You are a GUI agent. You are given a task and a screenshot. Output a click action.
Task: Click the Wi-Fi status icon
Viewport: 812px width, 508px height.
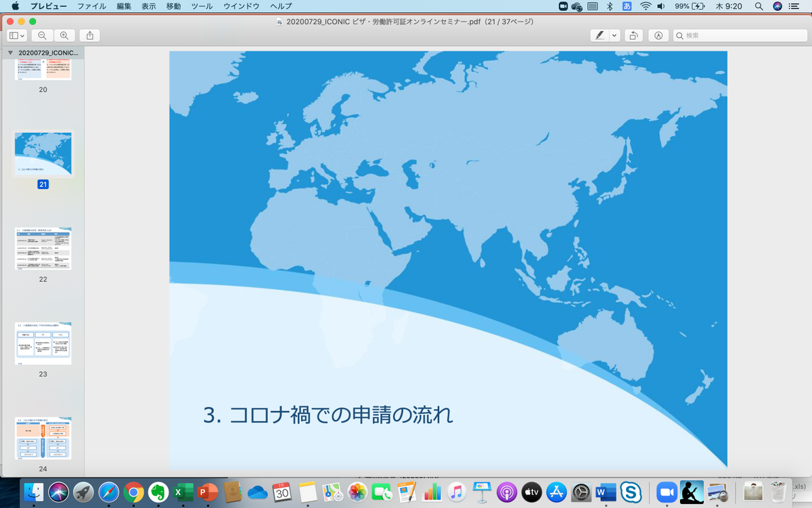pyautogui.click(x=646, y=6)
